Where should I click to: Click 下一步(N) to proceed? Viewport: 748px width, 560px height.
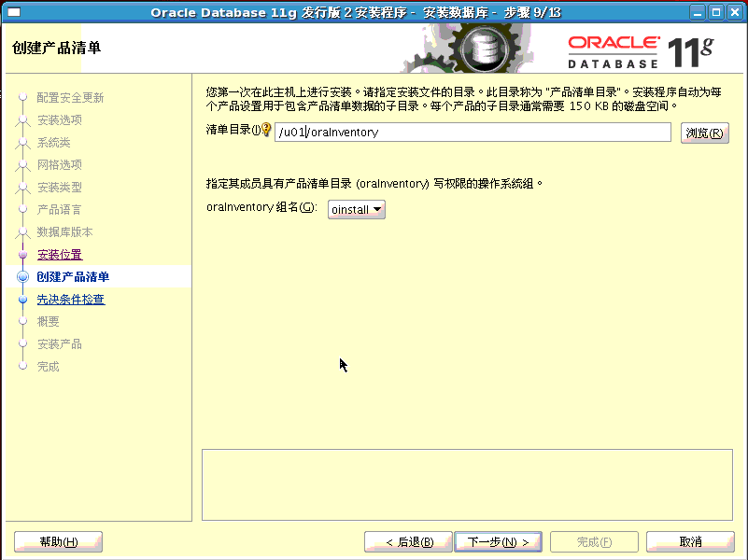[498, 542]
